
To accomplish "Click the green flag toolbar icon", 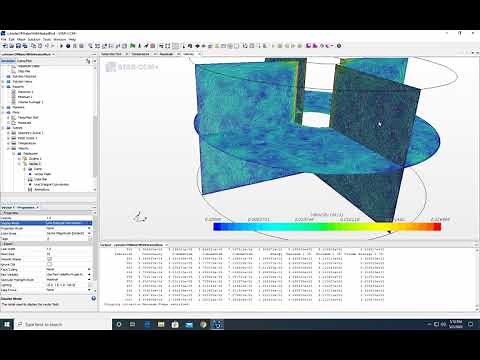I will tap(133, 46).
